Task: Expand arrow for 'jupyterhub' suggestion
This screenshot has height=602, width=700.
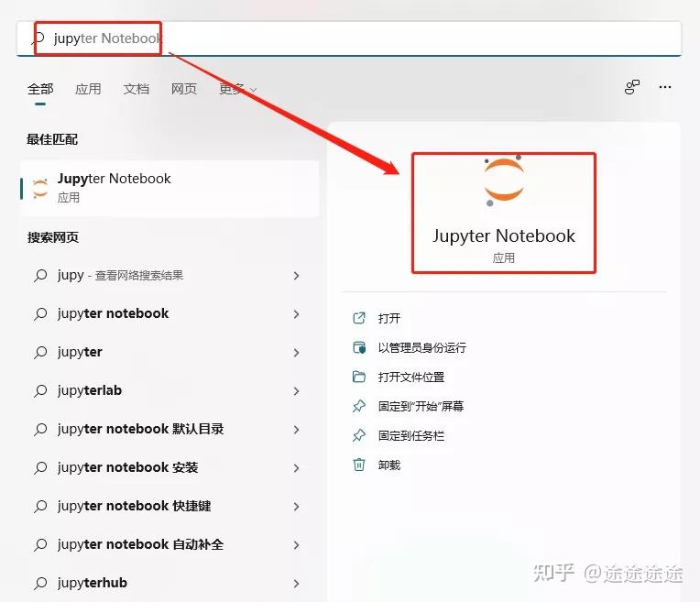Action: click(x=296, y=583)
